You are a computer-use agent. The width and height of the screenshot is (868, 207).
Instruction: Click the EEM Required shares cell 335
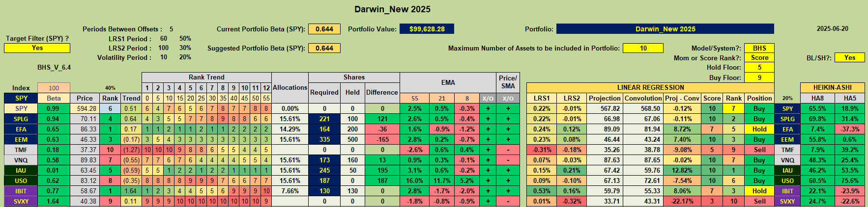324,139
